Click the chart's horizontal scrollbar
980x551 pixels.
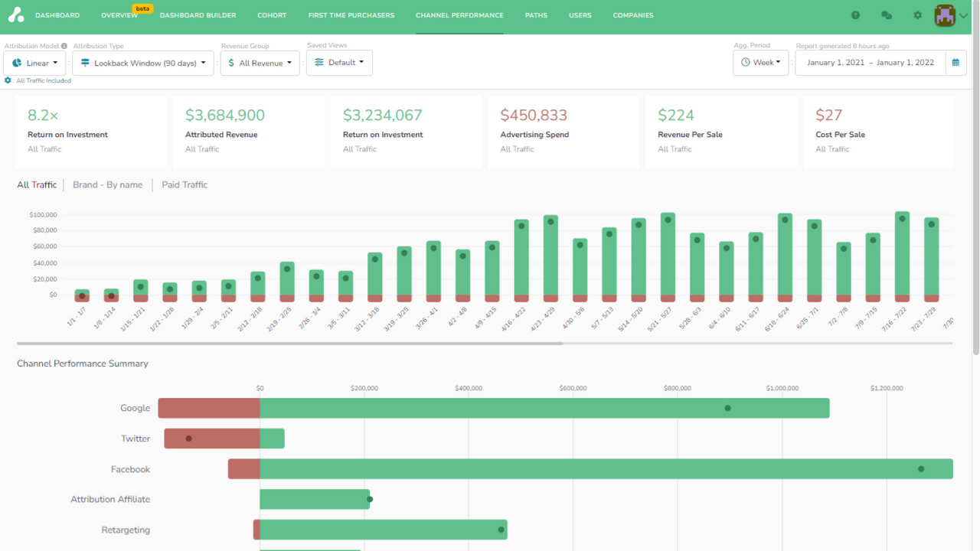point(289,344)
